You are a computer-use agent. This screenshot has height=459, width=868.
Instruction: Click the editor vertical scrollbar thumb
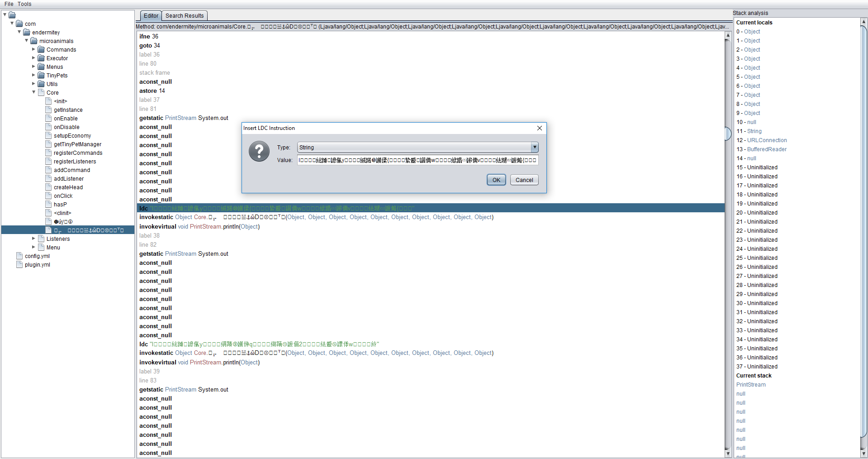tap(728, 134)
